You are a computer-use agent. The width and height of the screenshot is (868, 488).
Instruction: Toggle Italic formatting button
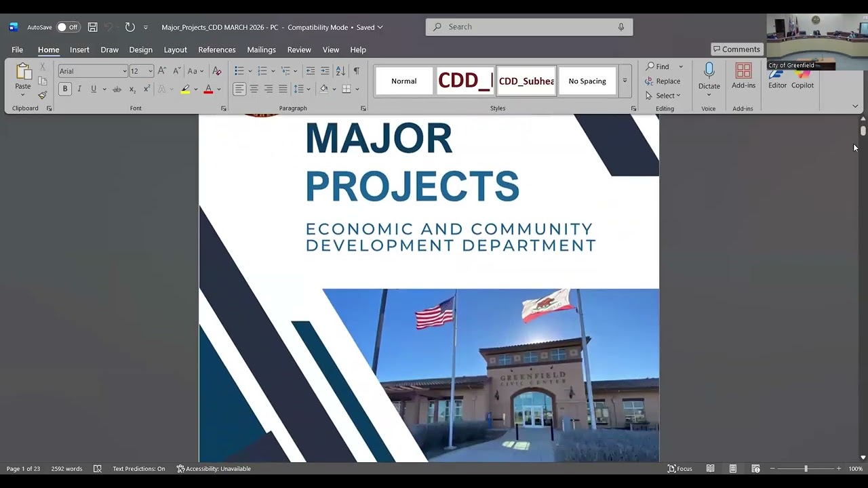79,89
